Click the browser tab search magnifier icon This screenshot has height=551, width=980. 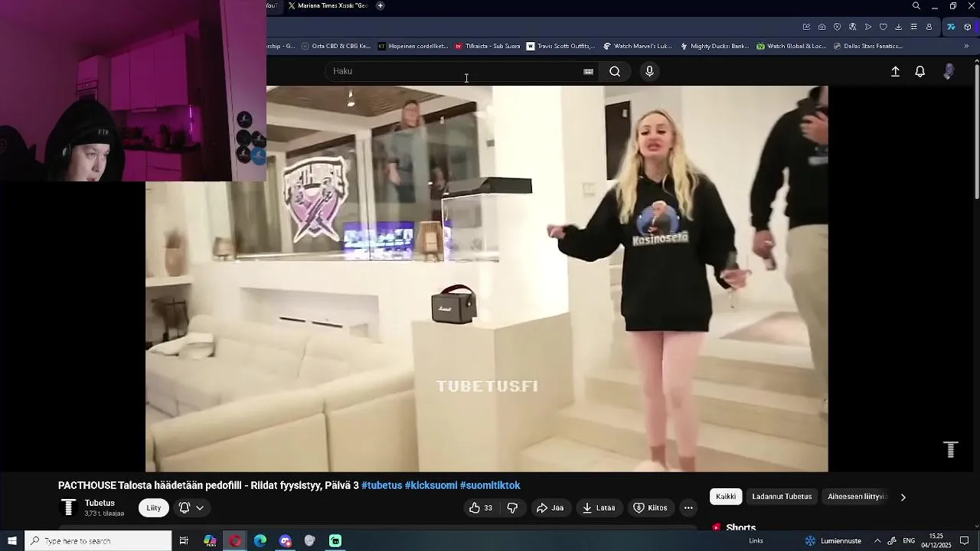coord(916,6)
